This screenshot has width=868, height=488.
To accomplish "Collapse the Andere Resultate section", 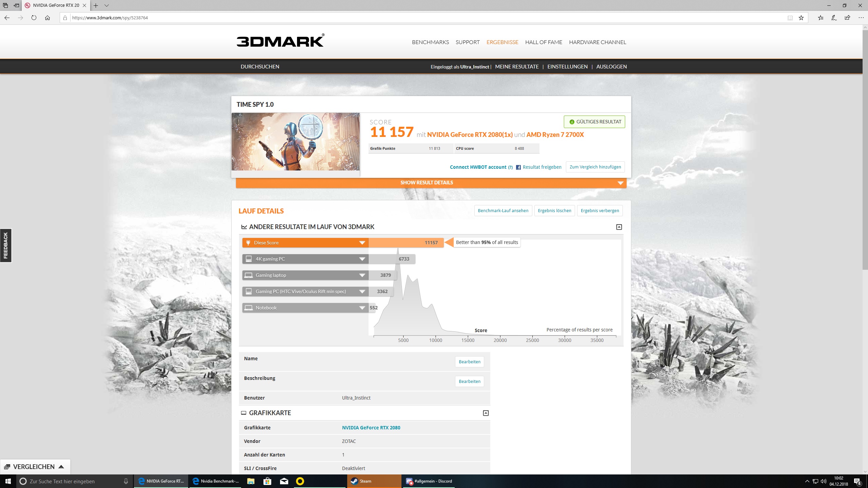I will [619, 227].
